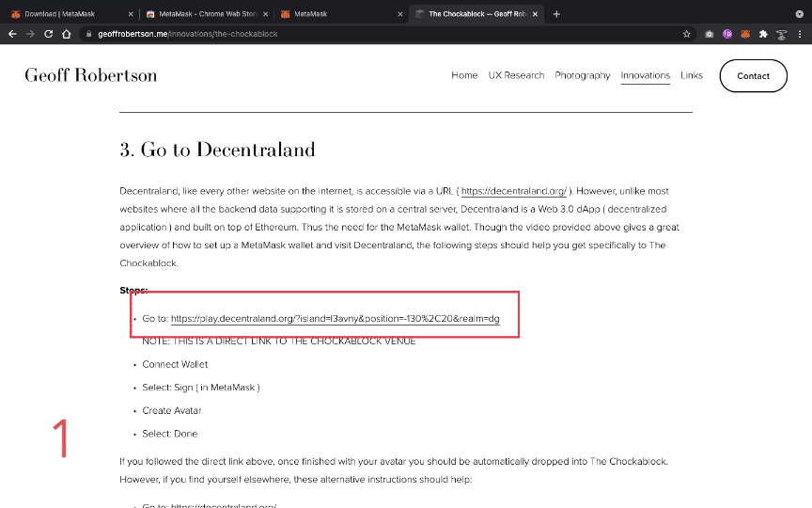Open Innovations navigation item
Viewport: 812px width, 508px height.
pyautogui.click(x=646, y=75)
